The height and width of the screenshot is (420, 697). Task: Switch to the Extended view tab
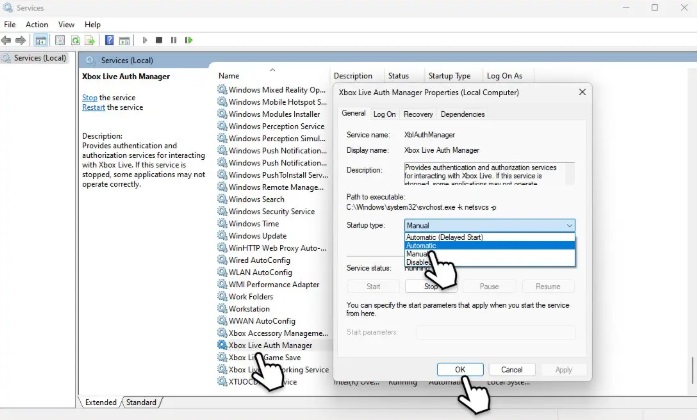[x=100, y=402]
